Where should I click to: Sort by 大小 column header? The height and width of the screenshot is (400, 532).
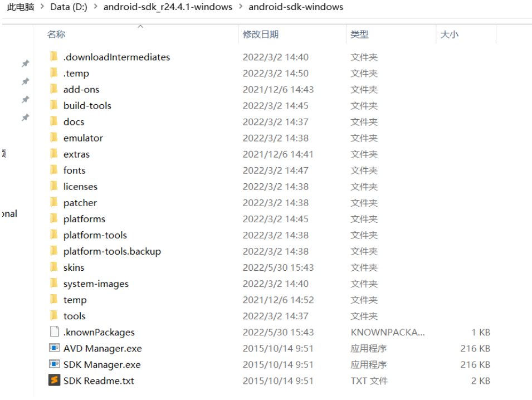449,35
